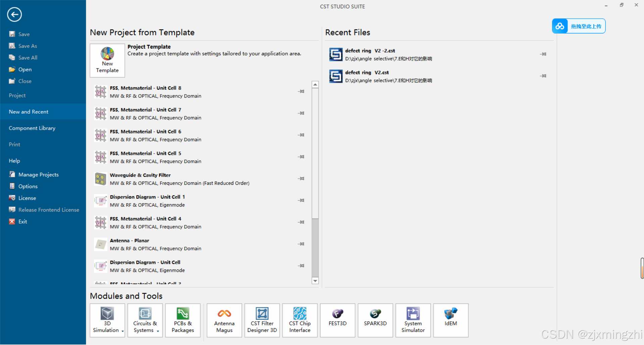Click the cloud upload icon at top right

point(560,26)
